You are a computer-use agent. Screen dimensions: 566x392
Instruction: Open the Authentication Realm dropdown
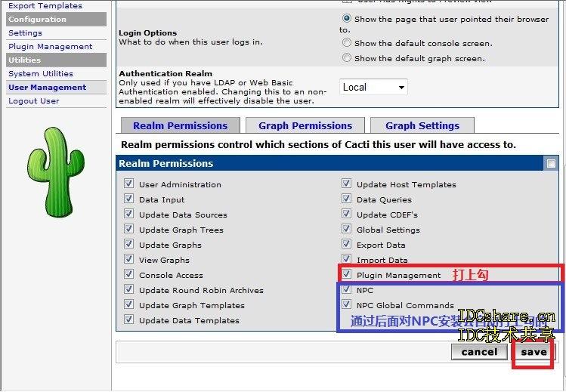373,88
